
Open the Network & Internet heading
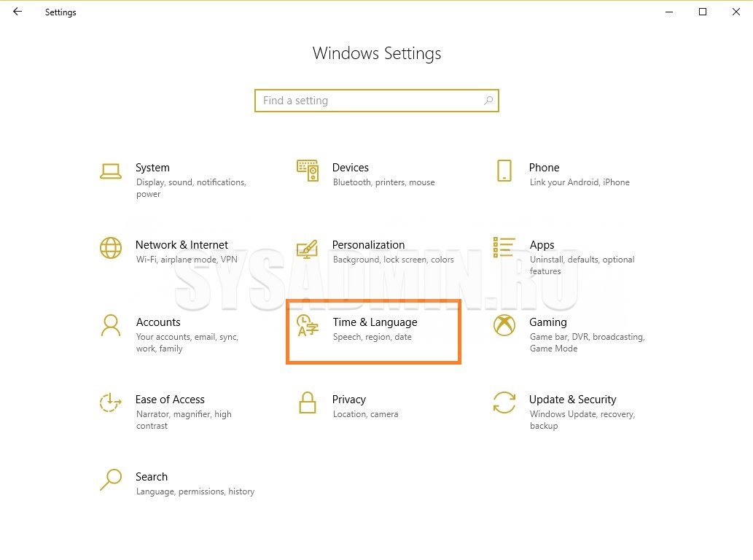(182, 245)
